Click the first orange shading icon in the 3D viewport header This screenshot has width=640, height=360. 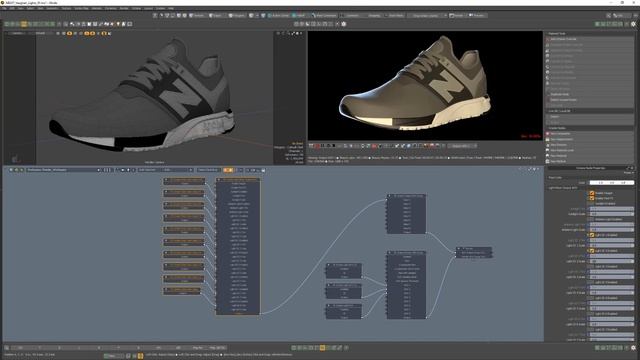(x=69, y=33)
